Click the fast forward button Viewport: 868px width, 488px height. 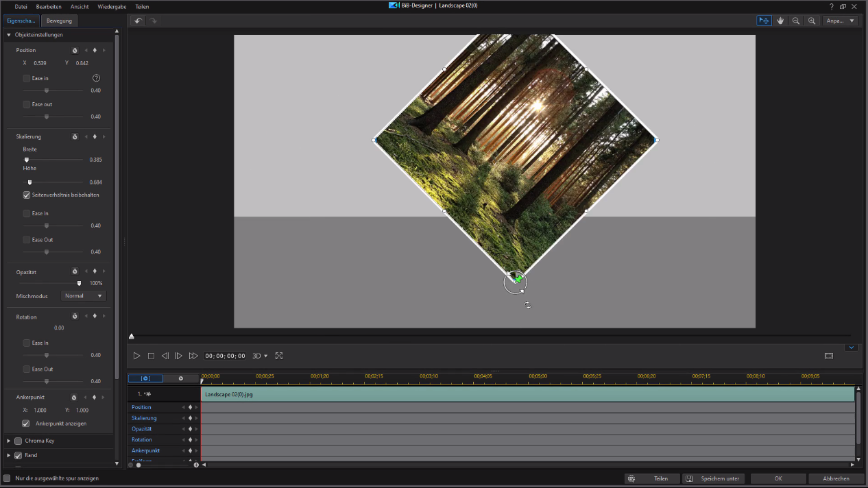(x=193, y=356)
